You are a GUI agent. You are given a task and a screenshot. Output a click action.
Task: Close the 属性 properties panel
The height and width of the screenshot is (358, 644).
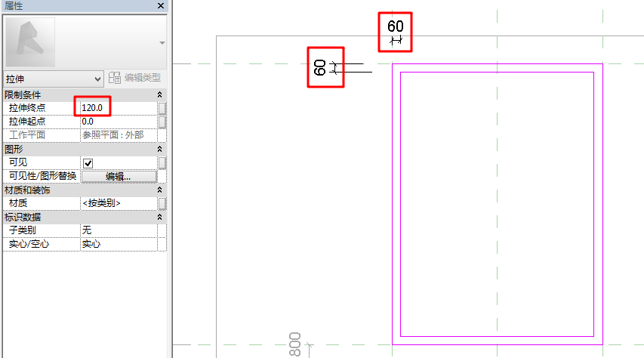pos(161,6)
